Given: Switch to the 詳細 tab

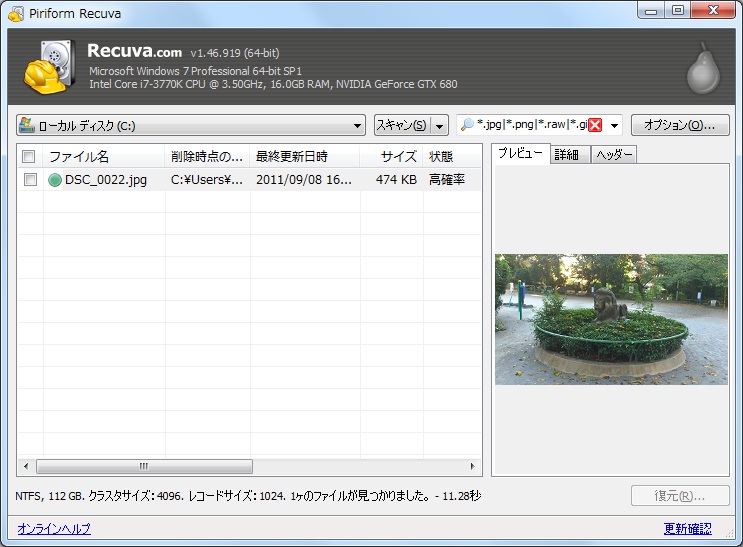Looking at the screenshot, I should pos(570,155).
